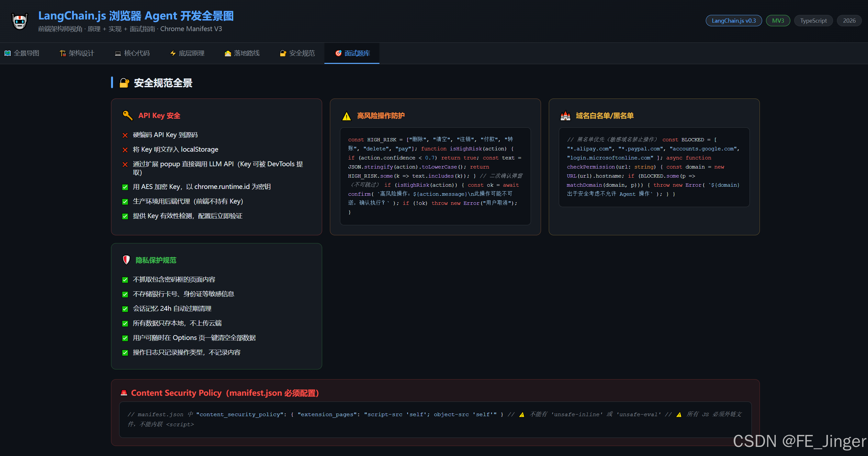The height and width of the screenshot is (456, 868).
Task: Click the LangChain.js v0.3 badge
Action: pos(734,20)
